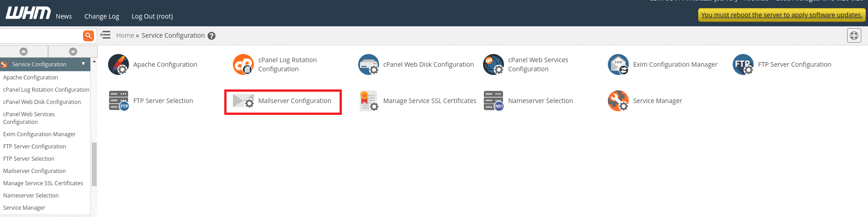Click the Manage Service SSL Certificates icon

click(x=368, y=101)
